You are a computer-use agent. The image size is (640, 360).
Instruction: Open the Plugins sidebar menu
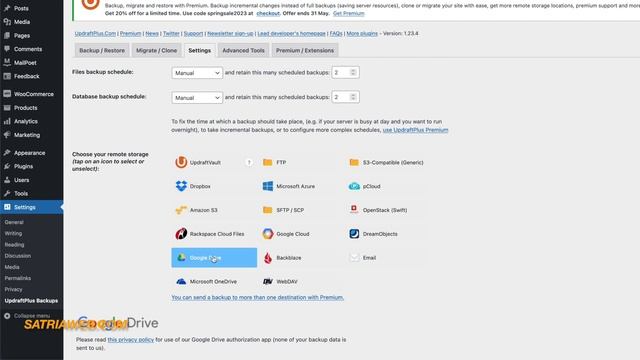point(32,167)
